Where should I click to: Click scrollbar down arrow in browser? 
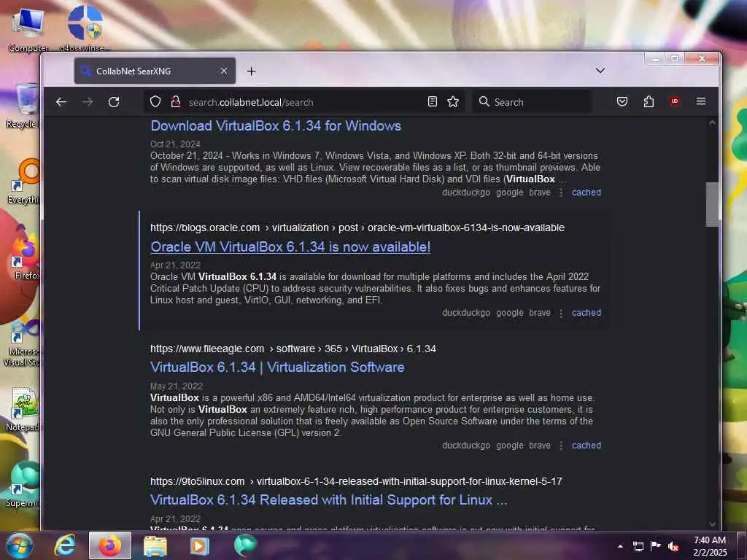click(712, 524)
